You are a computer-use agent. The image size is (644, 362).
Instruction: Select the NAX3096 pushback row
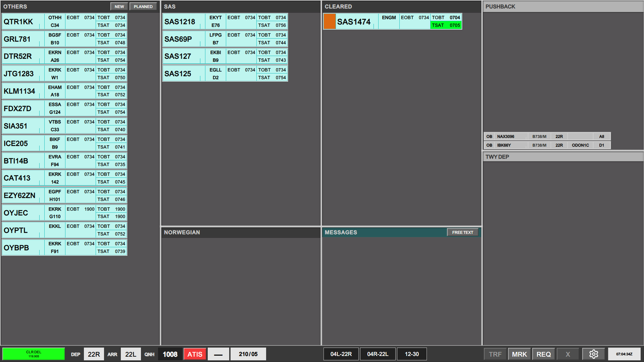(x=547, y=137)
